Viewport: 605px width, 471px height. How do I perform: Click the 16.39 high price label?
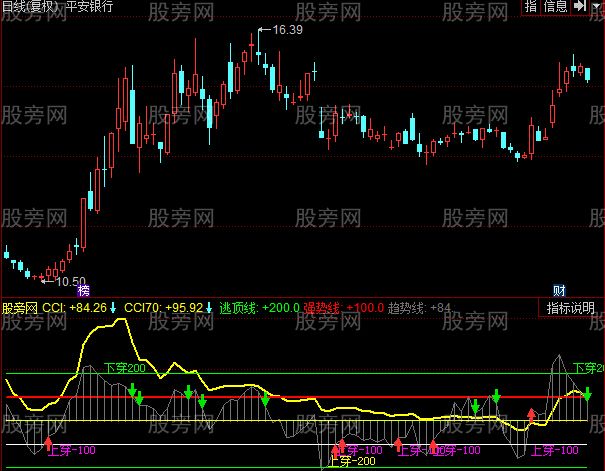tap(287, 30)
